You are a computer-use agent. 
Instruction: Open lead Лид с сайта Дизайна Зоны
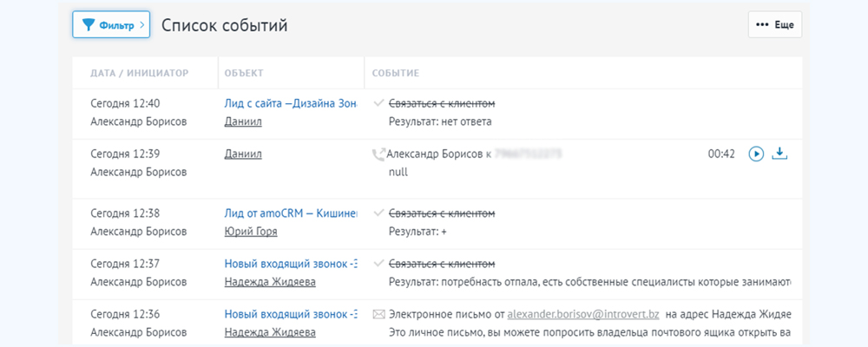(x=290, y=103)
